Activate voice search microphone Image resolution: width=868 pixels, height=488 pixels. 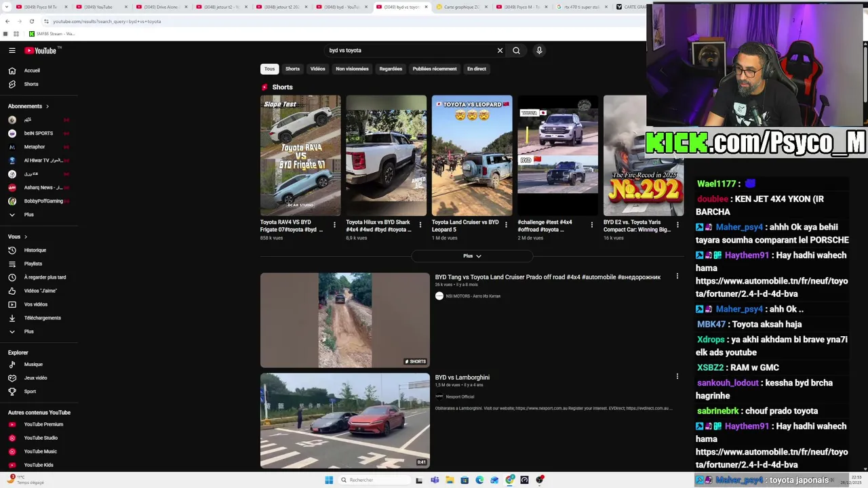539,50
